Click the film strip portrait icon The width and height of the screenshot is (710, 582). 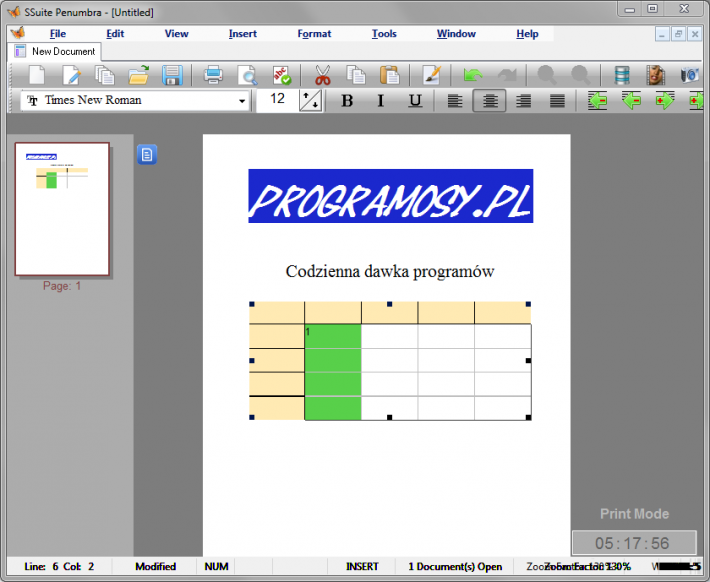click(655, 75)
